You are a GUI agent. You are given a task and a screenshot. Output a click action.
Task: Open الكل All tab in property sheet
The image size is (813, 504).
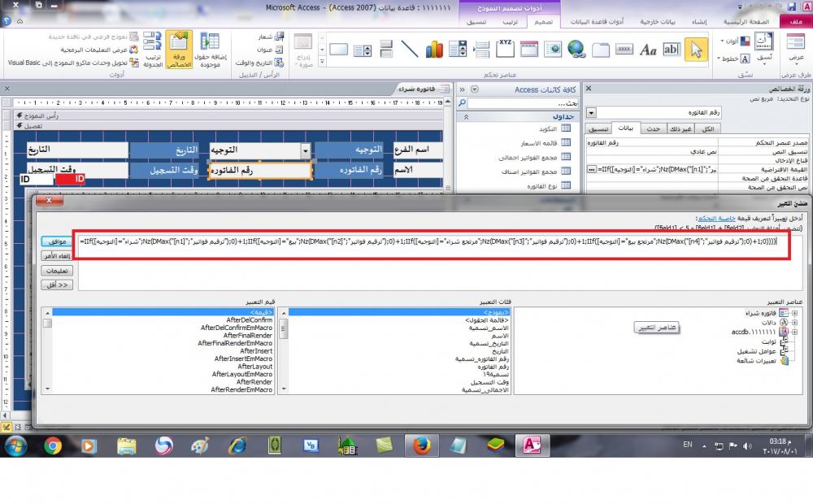tap(708, 128)
